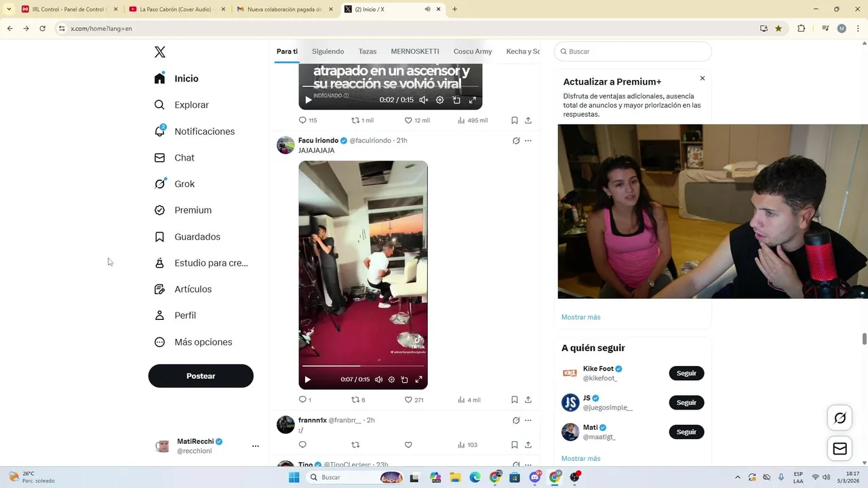Image resolution: width=868 pixels, height=488 pixels.
Task: Open settings gear on top video
Action: pyautogui.click(x=439, y=100)
